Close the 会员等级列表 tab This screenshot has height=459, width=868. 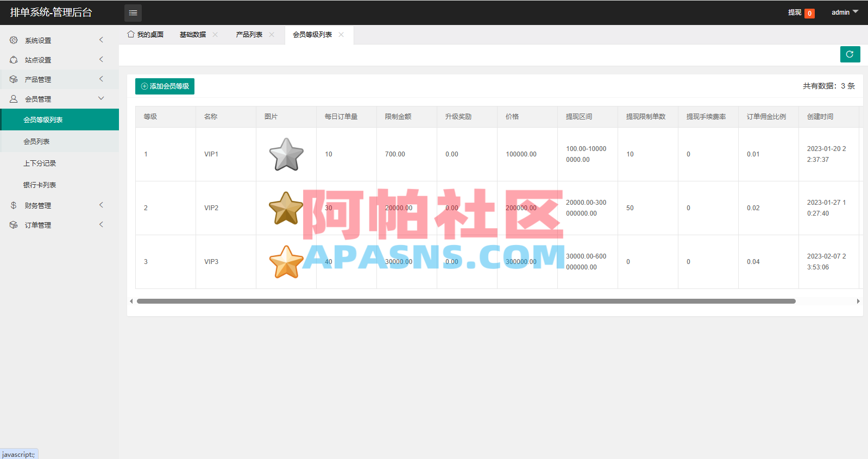coord(341,34)
